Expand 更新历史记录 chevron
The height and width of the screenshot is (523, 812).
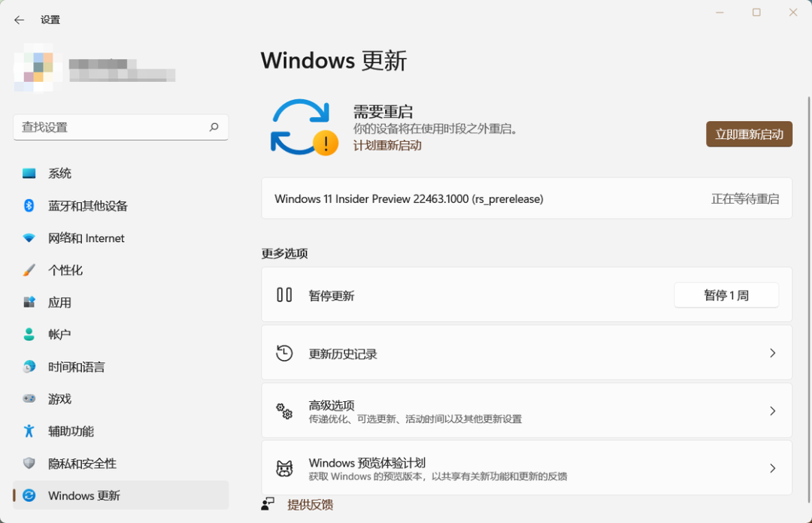(773, 353)
